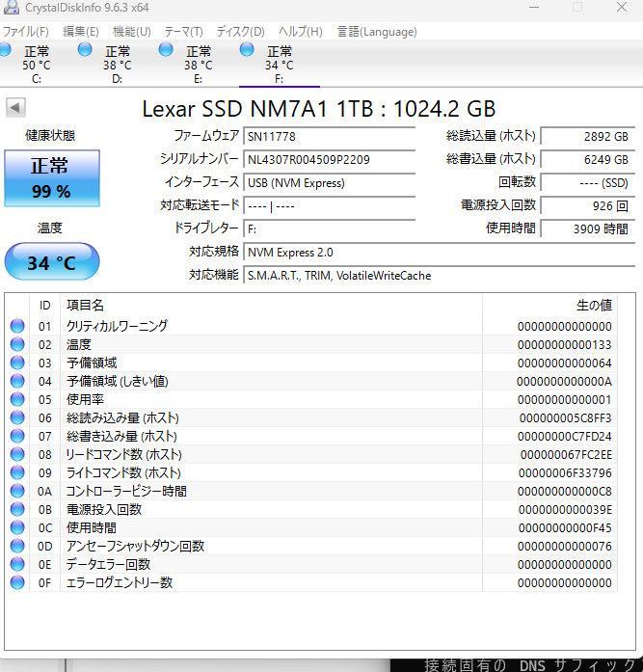Open the 言語(Language) menu
This screenshot has height=672, width=643.
[377, 32]
